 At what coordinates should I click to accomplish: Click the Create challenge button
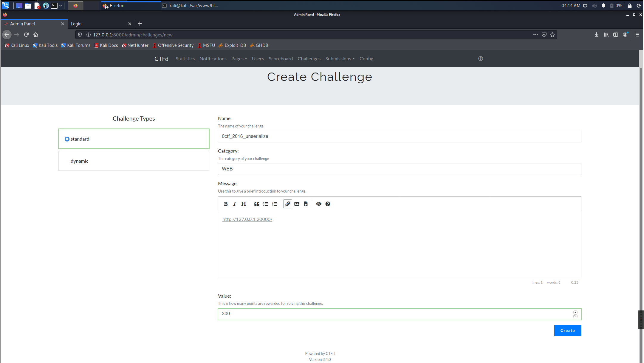point(568,330)
